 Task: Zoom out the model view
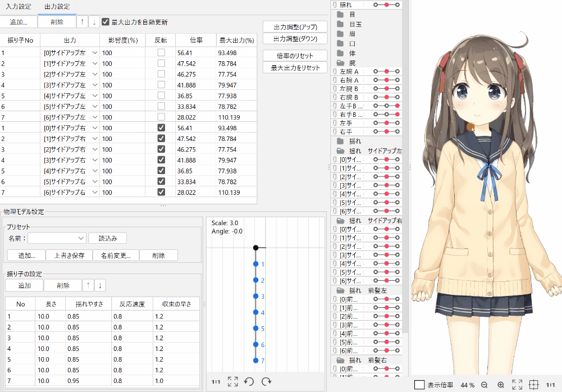pos(484,385)
